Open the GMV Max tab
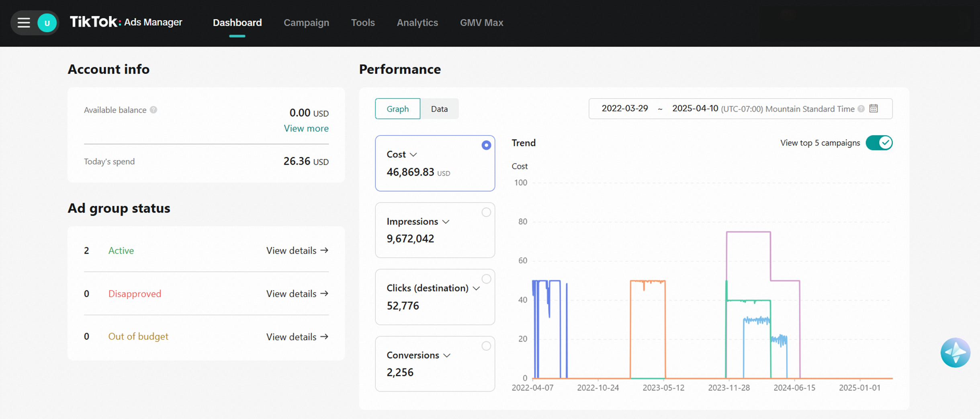The image size is (980, 419). (x=481, y=23)
